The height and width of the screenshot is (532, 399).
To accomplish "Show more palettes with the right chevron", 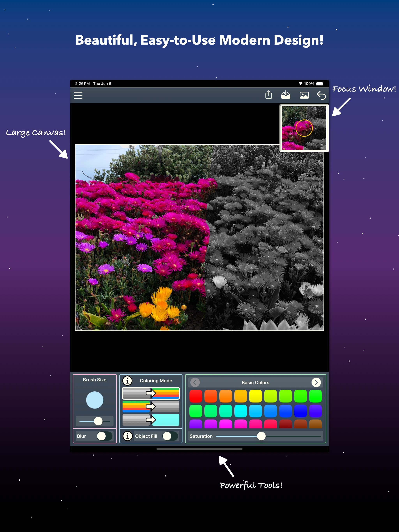I will click(316, 382).
